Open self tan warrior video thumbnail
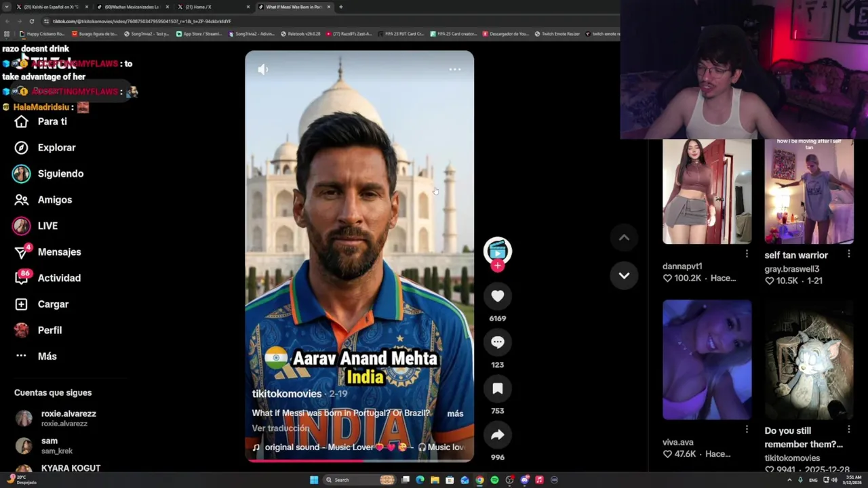The width and height of the screenshot is (868, 488). [809, 192]
